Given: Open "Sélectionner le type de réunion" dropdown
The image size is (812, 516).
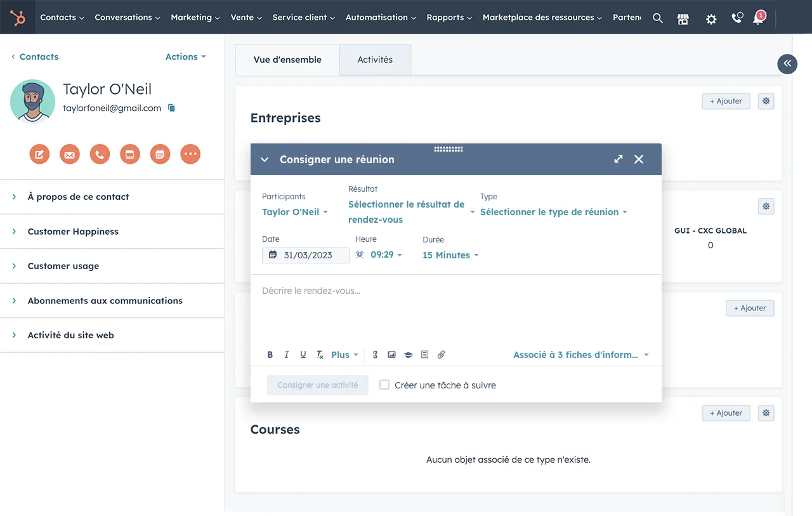Looking at the screenshot, I should pyautogui.click(x=553, y=212).
